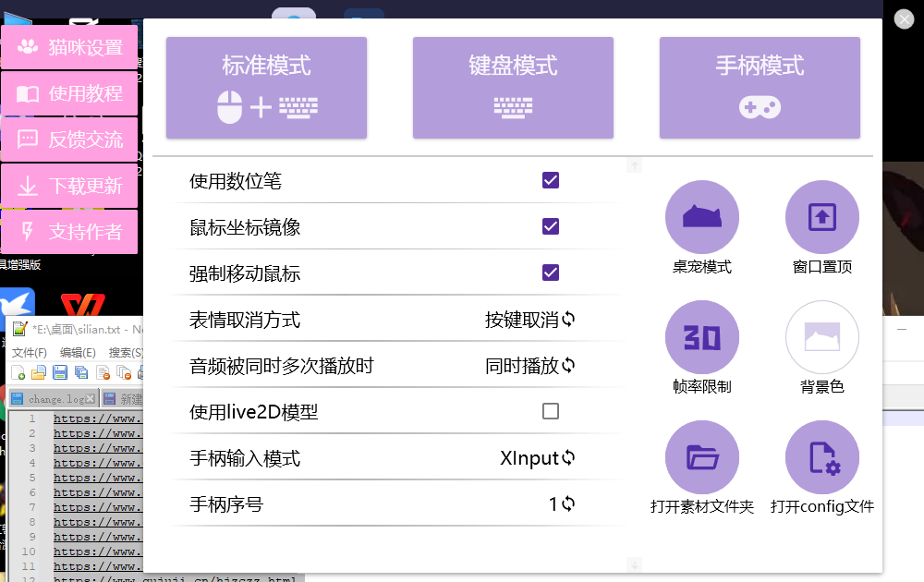The height and width of the screenshot is (582, 924).
Task: Click new file icon in Notepad++ toolbar
Action: (x=18, y=372)
